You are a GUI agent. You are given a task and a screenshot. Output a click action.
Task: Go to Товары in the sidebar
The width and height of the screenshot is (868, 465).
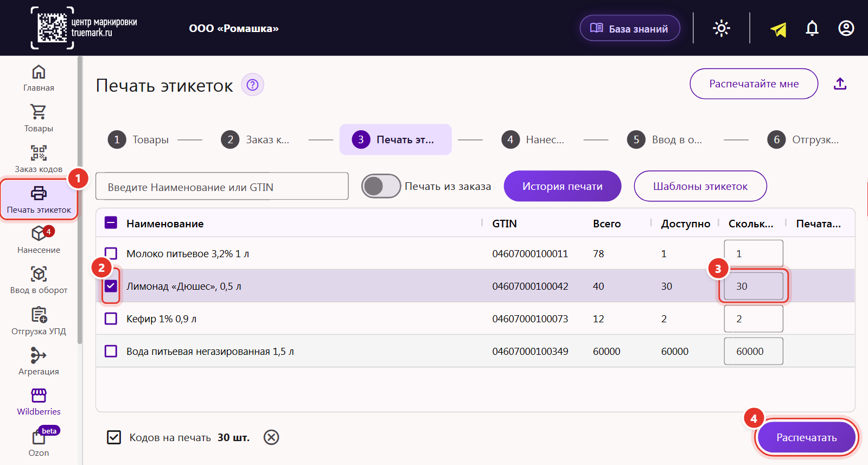39,119
